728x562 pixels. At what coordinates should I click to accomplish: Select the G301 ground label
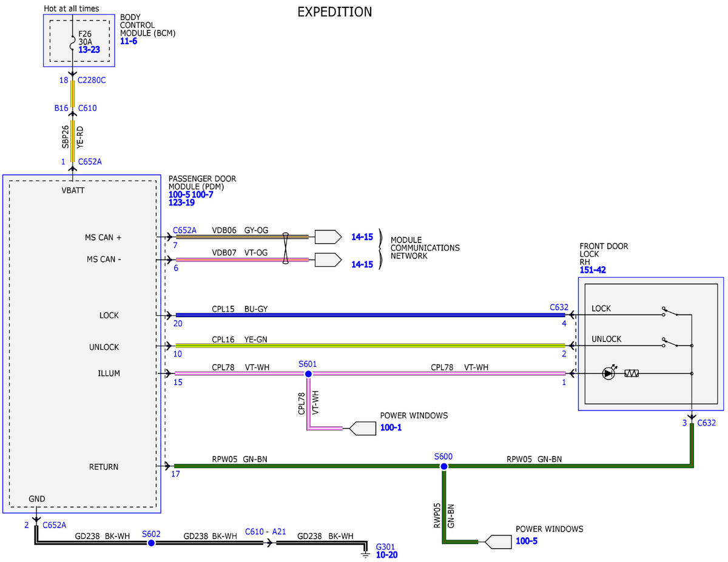pyautogui.click(x=386, y=546)
